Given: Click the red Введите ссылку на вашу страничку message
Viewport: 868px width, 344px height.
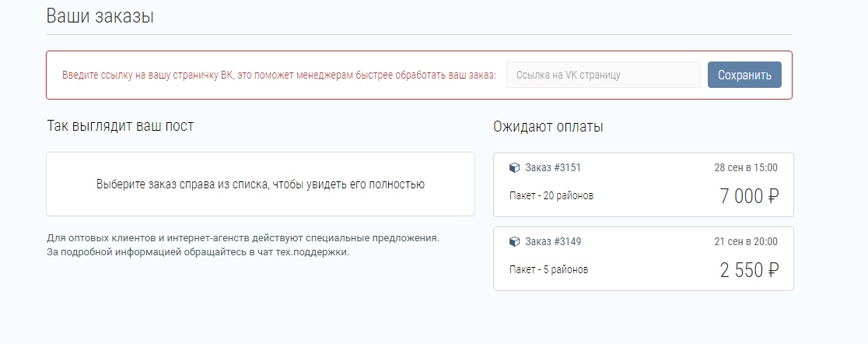Looking at the screenshot, I should 279,75.
